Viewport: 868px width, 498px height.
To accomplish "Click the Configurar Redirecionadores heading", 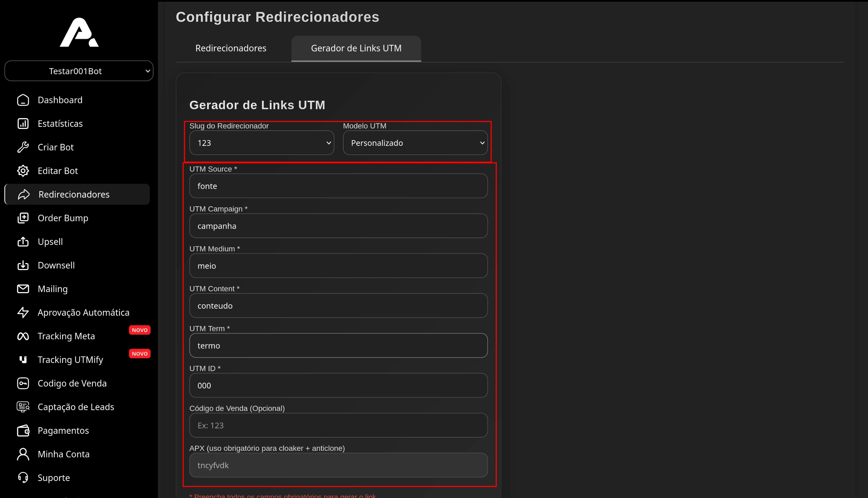I will 277,17.
